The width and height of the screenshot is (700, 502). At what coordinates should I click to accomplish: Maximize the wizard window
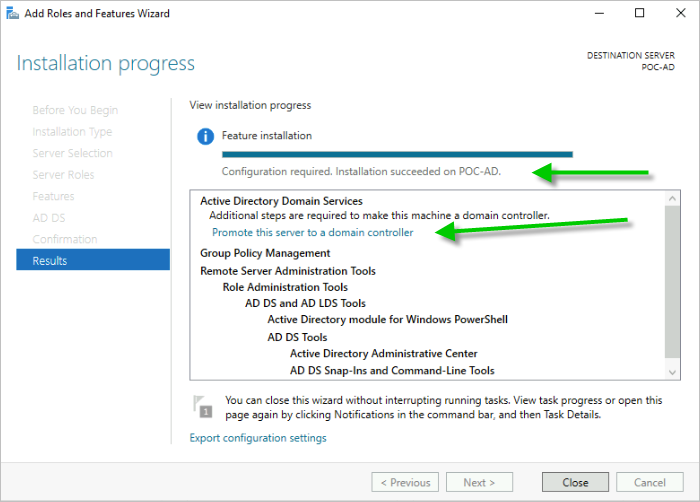(x=639, y=13)
